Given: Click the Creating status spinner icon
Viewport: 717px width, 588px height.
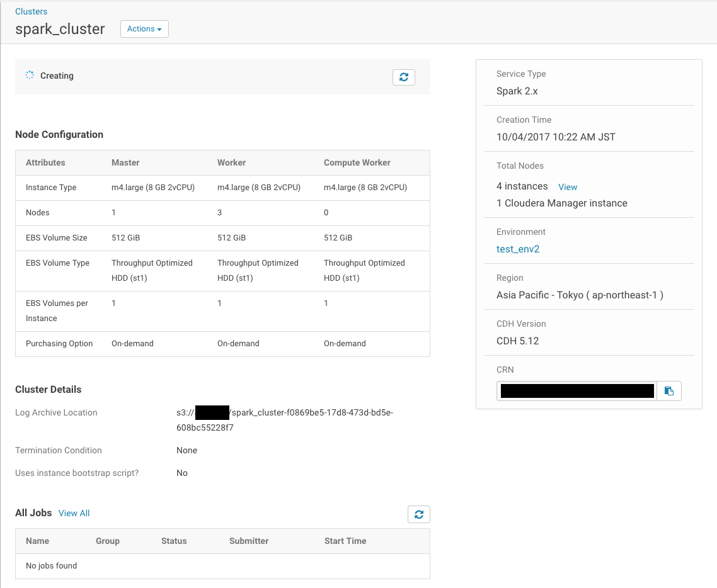Looking at the screenshot, I should pyautogui.click(x=29, y=75).
